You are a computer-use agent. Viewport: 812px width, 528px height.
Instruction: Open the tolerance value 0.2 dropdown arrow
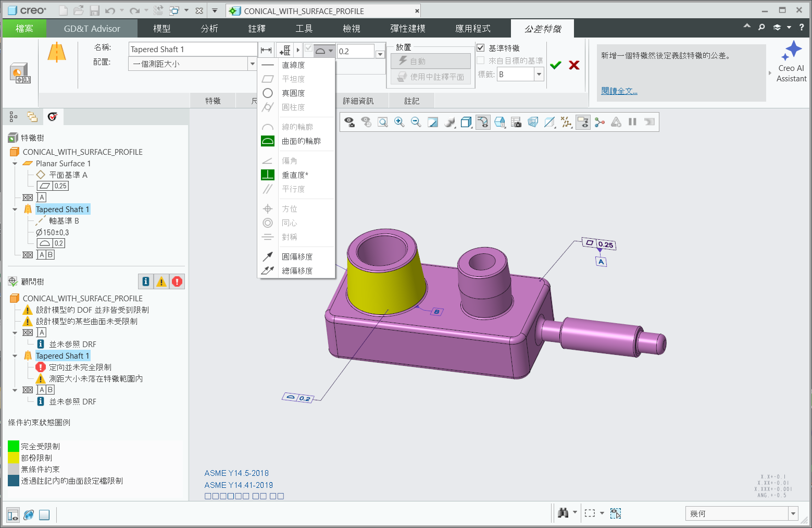tap(380, 54)
